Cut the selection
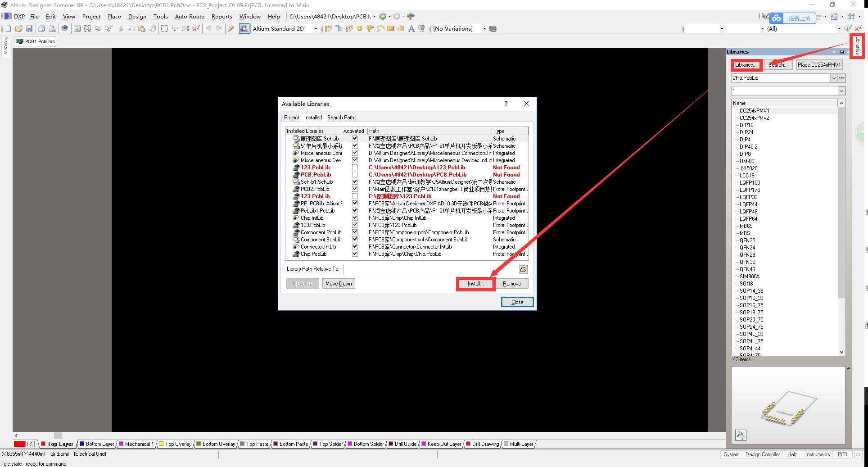Image resolution: width=868 pixels, height=467 pixels. 121,28
